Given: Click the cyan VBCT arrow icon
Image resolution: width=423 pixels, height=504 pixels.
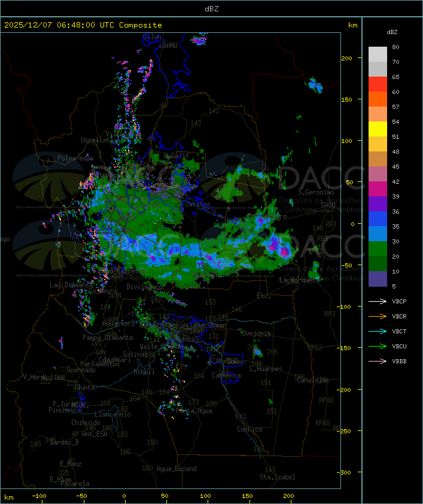Looking at the screenshot, I should [x=378, y=331].
